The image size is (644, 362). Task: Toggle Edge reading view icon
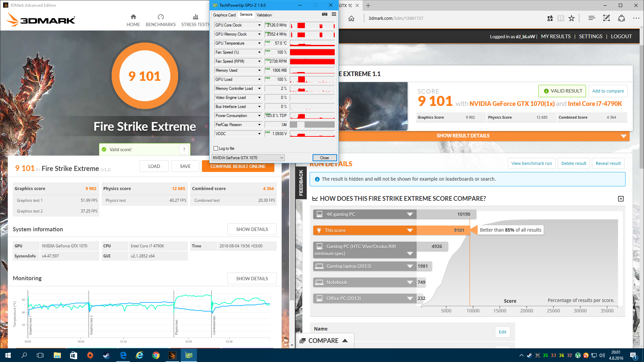click(x=560, y=18)
